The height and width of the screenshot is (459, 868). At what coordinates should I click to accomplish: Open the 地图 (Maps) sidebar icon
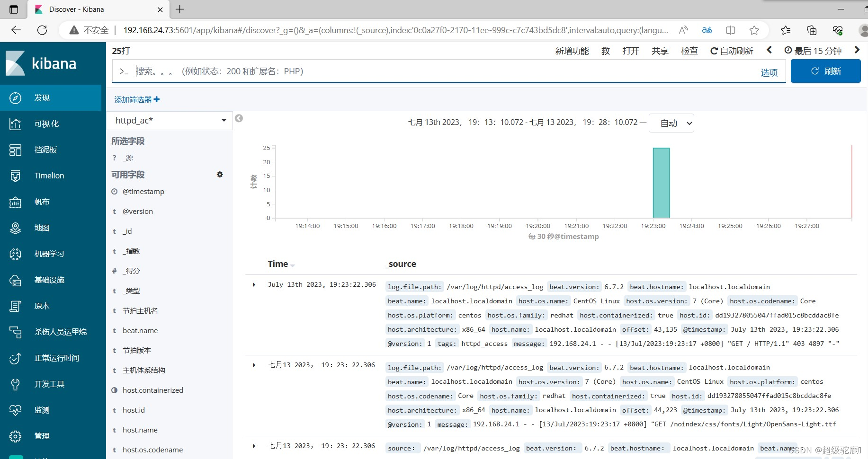click(x=15, y=228)
